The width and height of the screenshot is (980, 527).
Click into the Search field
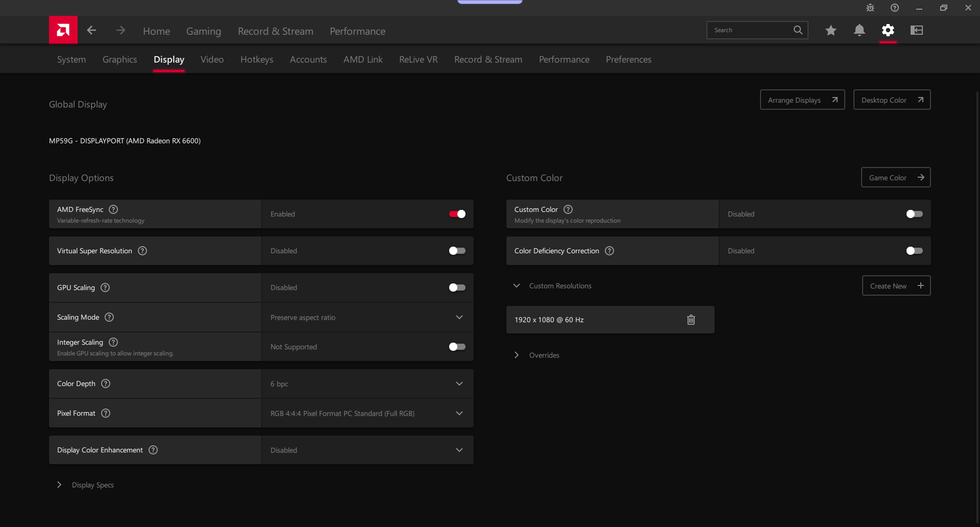point(750,31)
